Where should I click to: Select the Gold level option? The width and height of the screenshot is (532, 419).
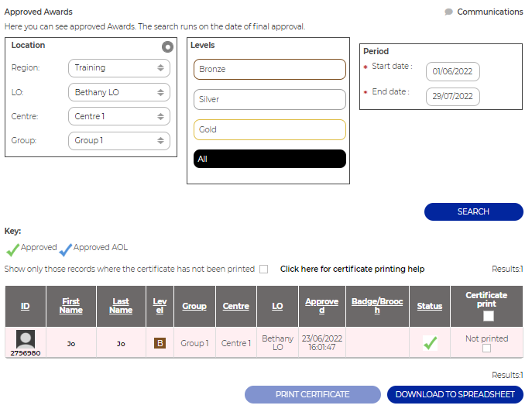269,129
